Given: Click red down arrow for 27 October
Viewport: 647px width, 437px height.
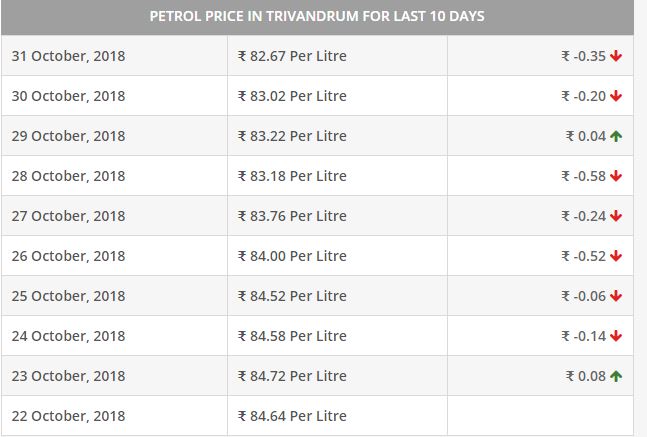Looking at the screenshot, I should point(616,216).
